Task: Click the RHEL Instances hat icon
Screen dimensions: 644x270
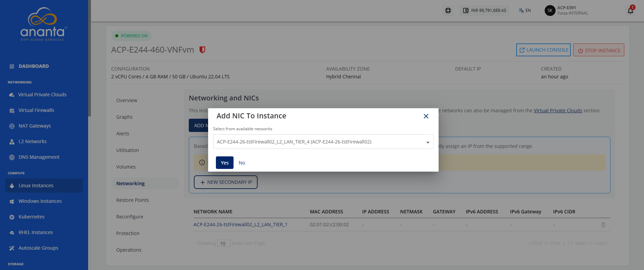Action: click(12, 233)
